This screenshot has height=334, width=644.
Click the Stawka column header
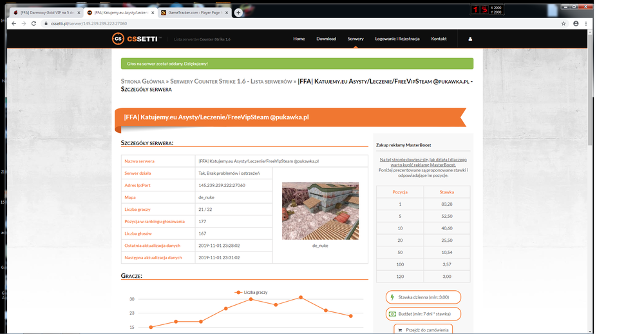(x=447, y=192)
